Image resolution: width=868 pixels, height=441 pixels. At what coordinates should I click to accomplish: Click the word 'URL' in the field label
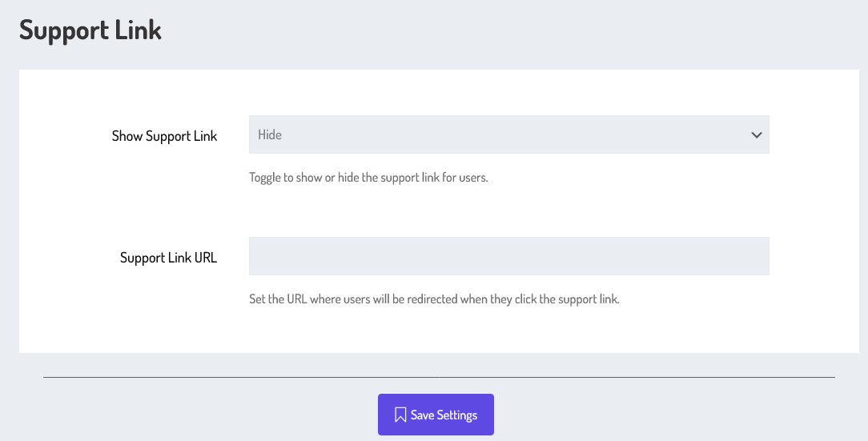205,258
